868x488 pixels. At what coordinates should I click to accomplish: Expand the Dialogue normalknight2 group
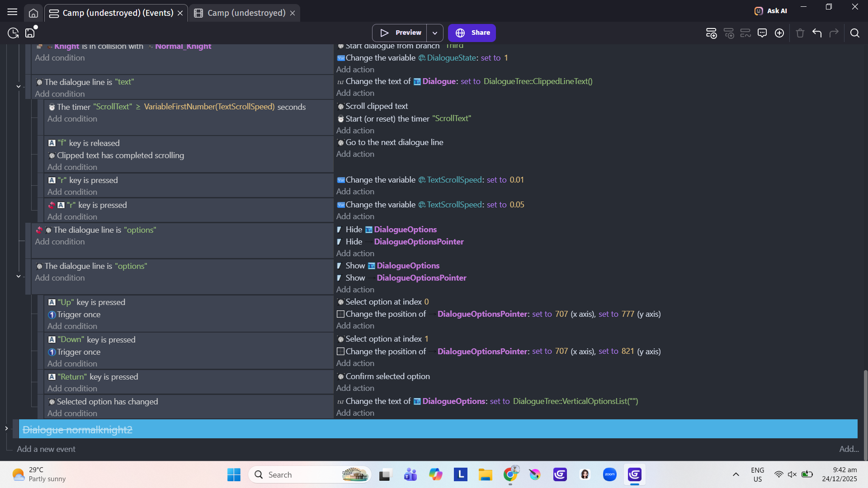[6, 428]
